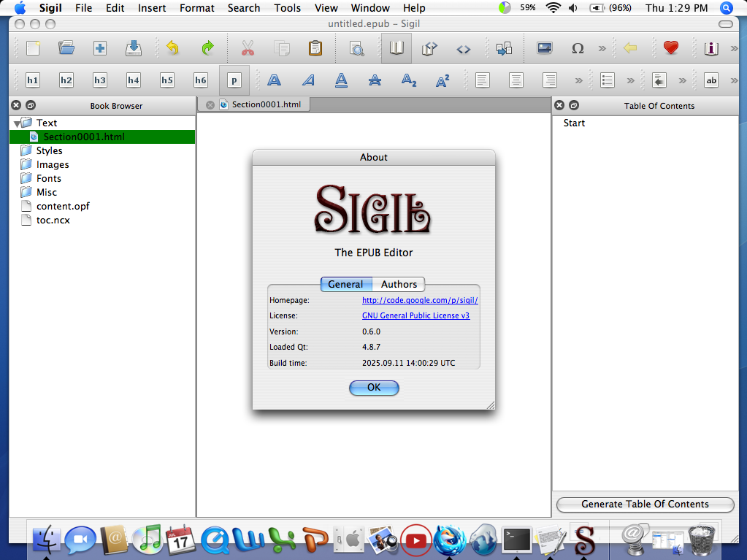This screenshot has height=560, width=747.
Task: Click the Omega special character icon
Action: point(578,48)
